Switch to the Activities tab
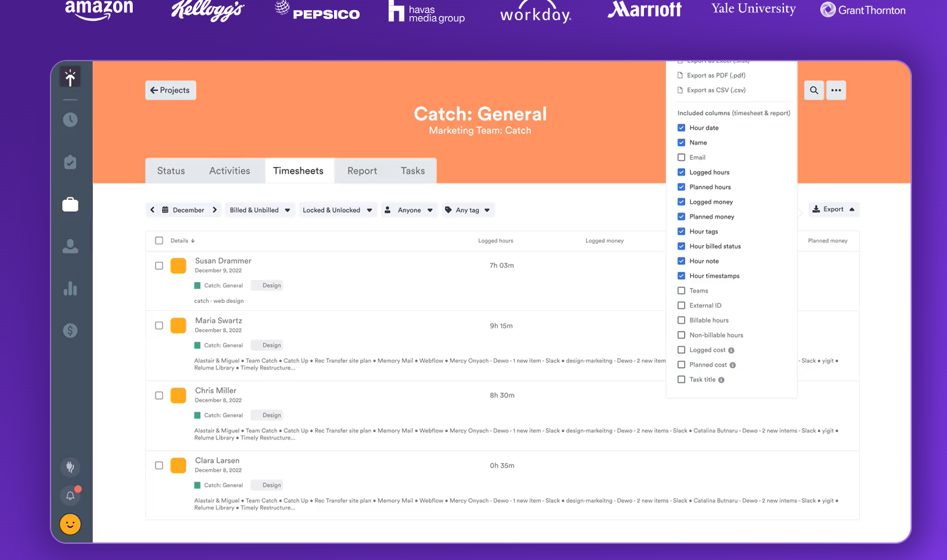This screenshot has height=560, width=947. (230, 171)
